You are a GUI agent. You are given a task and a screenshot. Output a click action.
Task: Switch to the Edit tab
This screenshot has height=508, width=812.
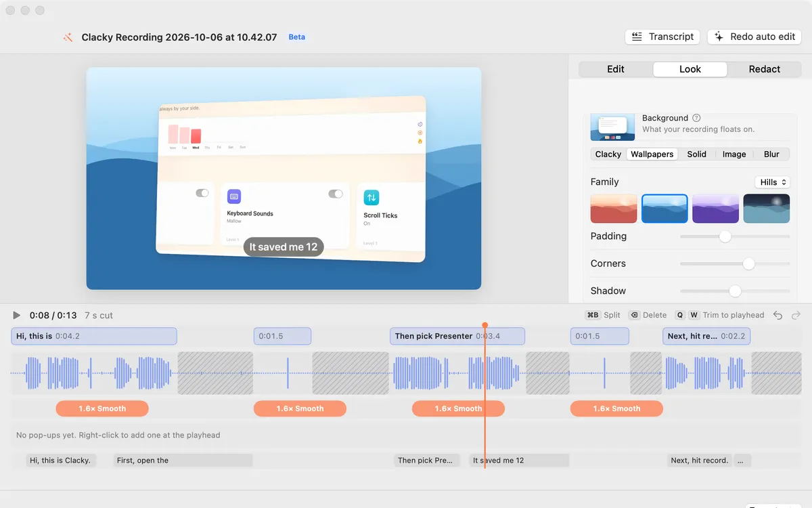pyautogui.click(x=616, y=69)
